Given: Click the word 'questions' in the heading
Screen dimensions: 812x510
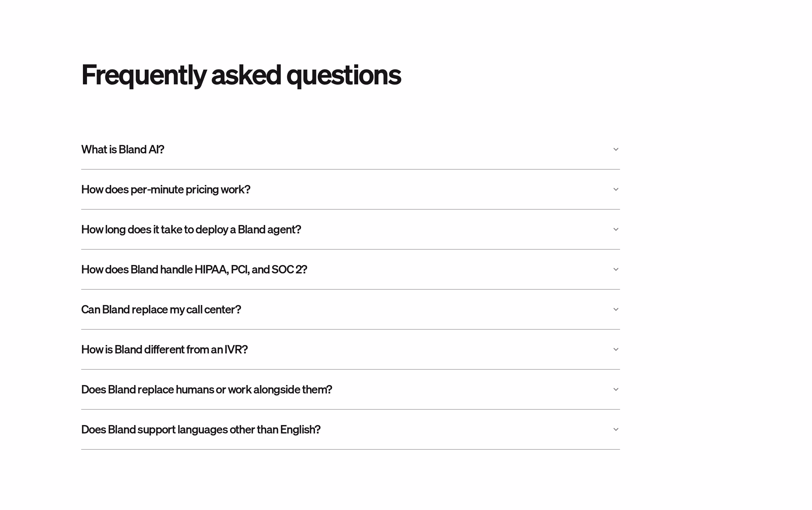Looking at the screenshot, I should click(x=344, y=75).
